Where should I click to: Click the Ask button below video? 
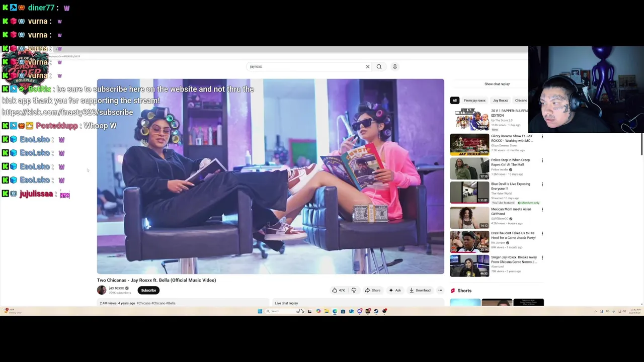click(395, 290)
